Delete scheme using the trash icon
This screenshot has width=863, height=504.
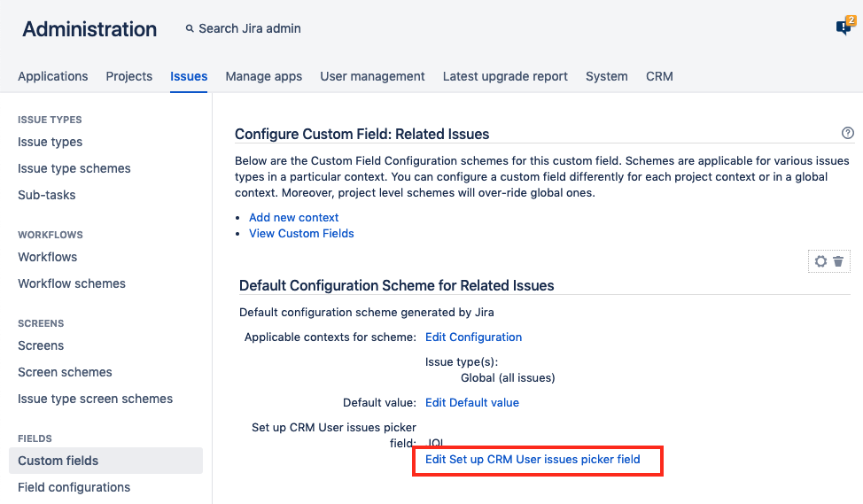pos(838,261)
